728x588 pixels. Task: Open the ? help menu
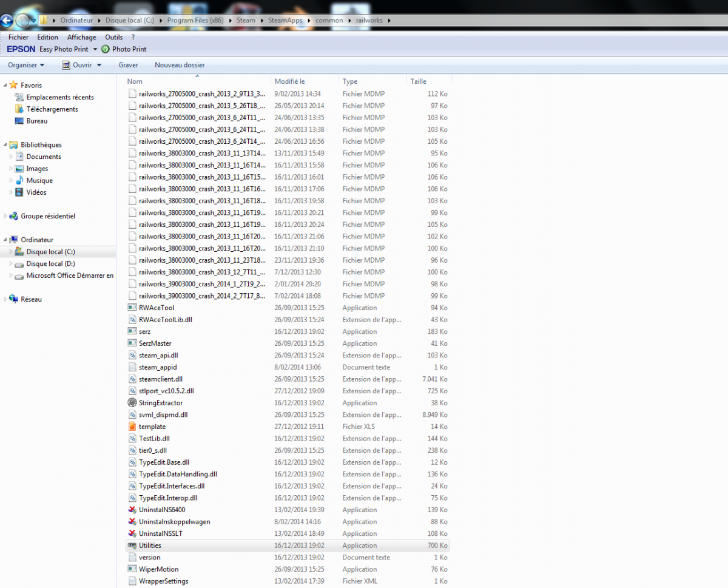(x=133, y=38)
